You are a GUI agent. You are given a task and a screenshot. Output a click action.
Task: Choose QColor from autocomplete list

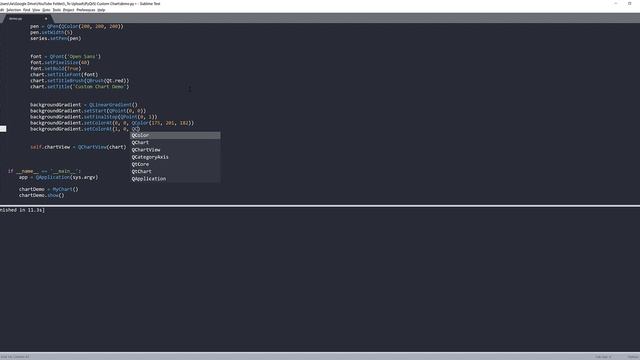[175, 135]
